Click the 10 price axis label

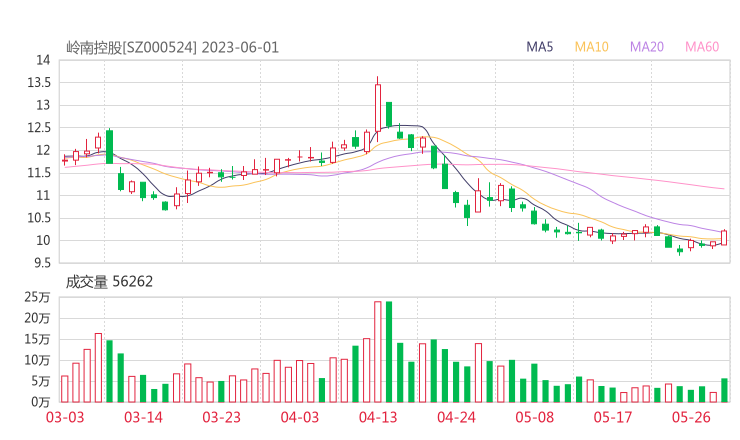point(43,240)
